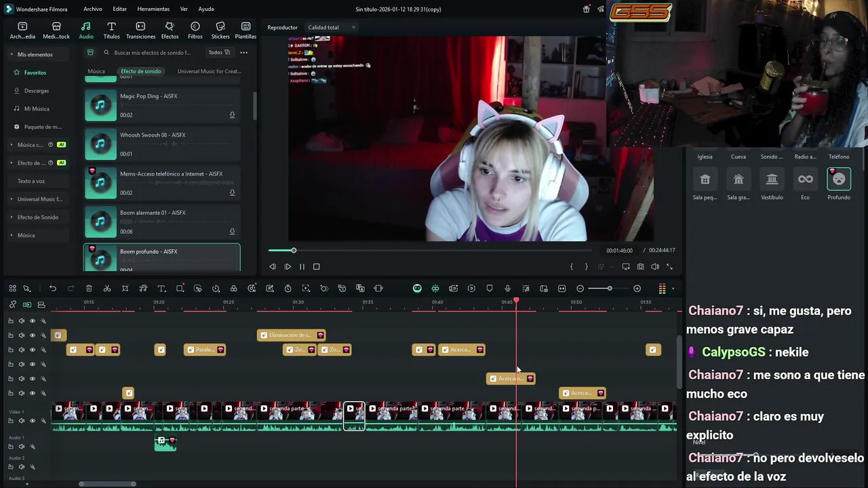Screen dimensions: 868x488
Task: Open the Herramientas menu
Action: [153, 9]
